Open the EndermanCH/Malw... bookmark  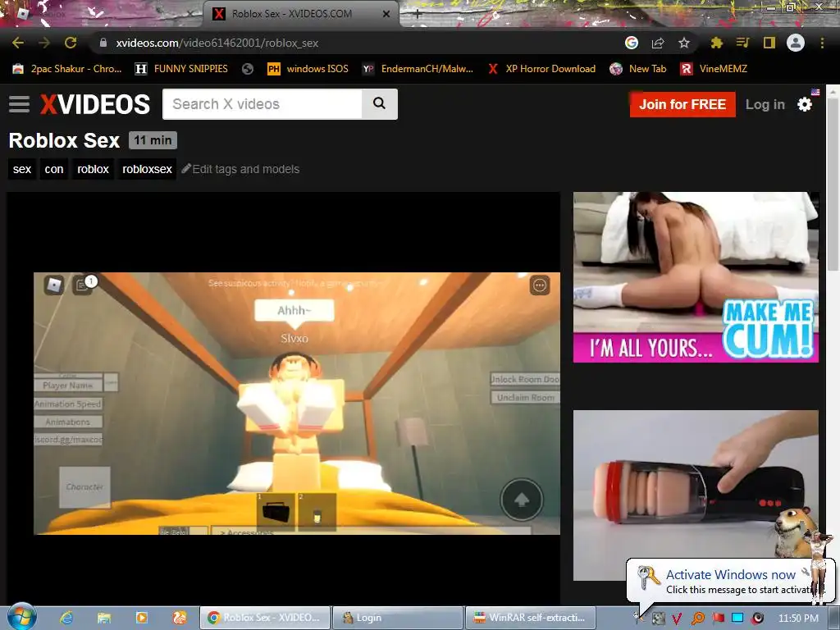[x=418, y=69]
